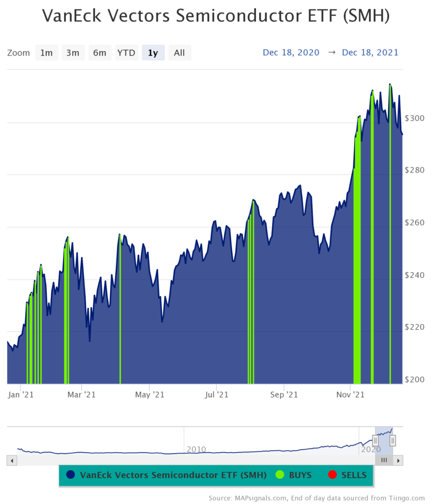Toggle the BUYS series label
Viewport: 432px width, 504px height.
click(x=300, y=475)
